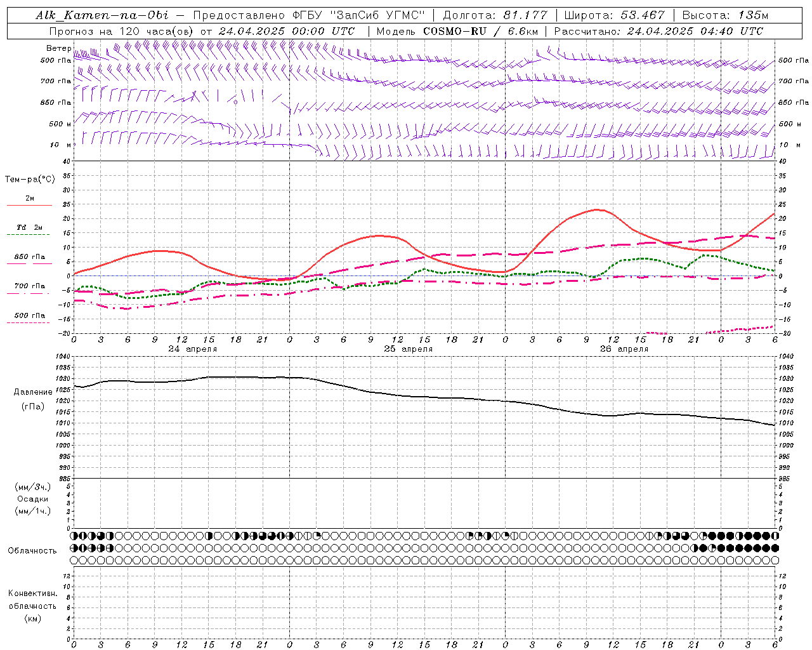Click the text Предоставлено ФГБУ "ЗапСиб УГМС"
The width and height of the screenshot is (812, 650).
[x=308, y=15]
